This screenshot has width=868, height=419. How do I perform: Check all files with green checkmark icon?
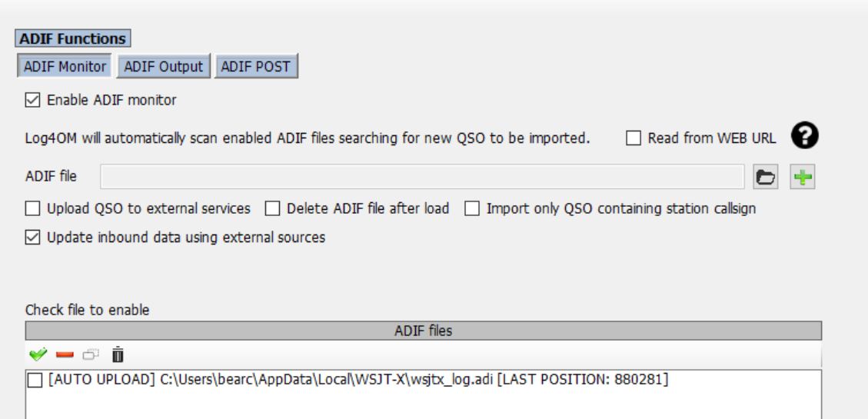pyautogui.click(x=38, y=354)
